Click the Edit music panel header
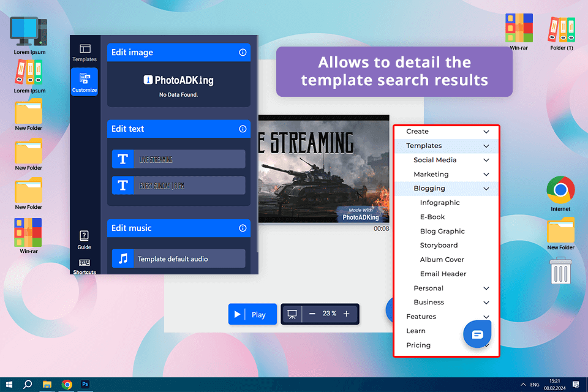Viewport: 588px width, 392px height. click(178, 228)
